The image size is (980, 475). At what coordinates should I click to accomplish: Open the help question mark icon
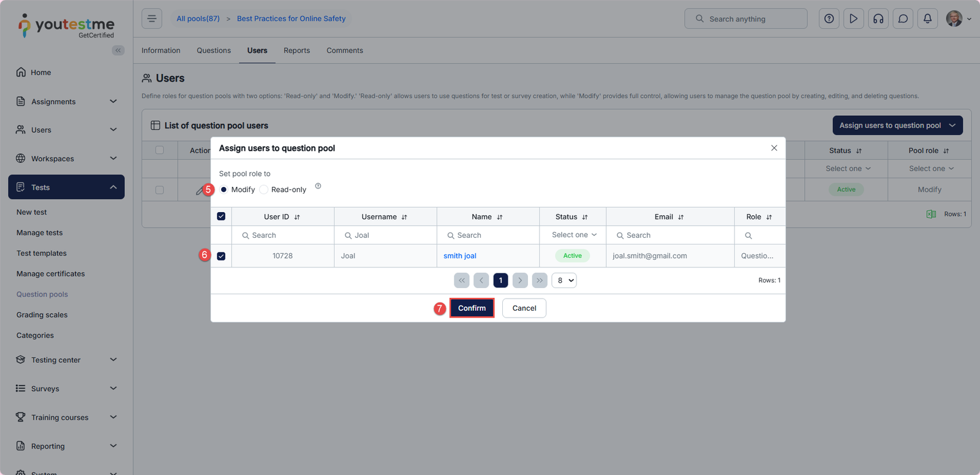(829, 18)
